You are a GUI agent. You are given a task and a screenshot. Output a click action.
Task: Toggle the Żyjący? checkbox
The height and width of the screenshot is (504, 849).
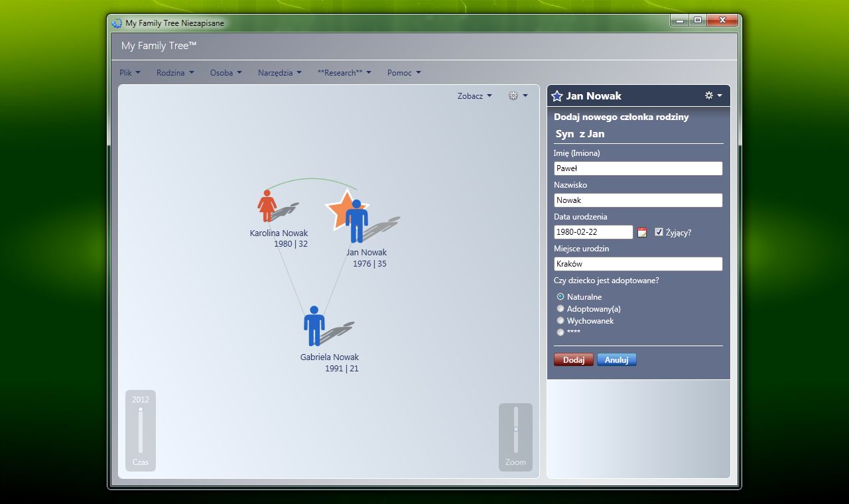click(659, 232)
